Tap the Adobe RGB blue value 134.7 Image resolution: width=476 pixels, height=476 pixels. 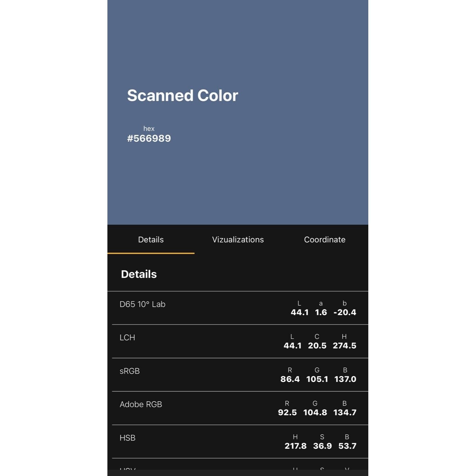pos(345,412)
